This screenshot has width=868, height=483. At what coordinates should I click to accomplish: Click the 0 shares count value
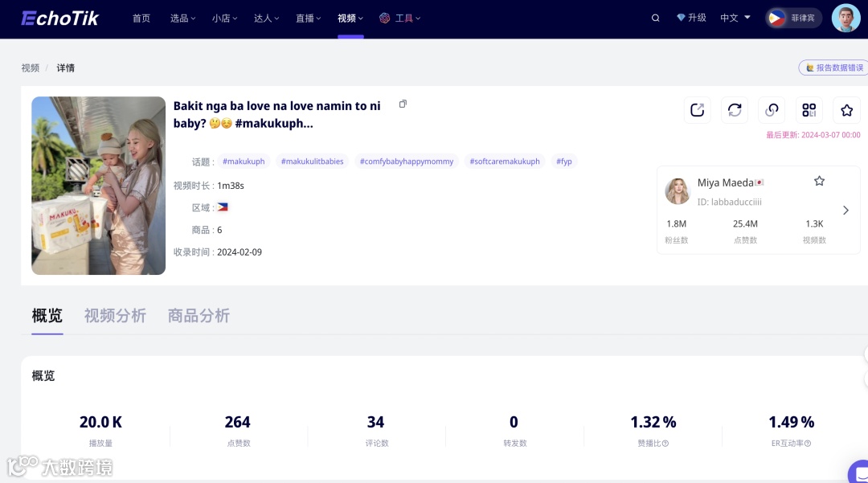(x=514, y=422)
